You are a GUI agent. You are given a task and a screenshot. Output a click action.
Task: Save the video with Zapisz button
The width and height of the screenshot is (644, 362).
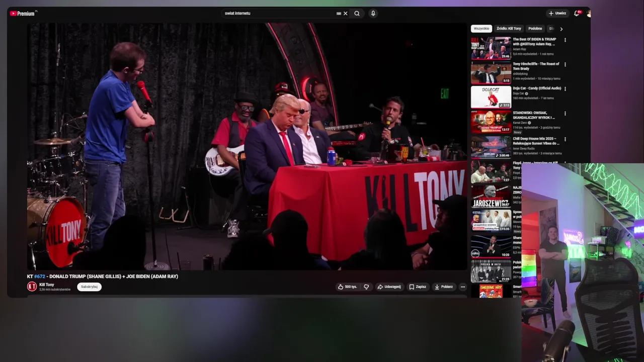click(418, 287)
